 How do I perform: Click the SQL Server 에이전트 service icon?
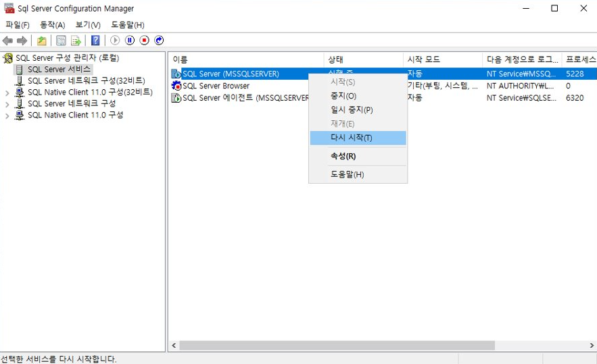(x=176, y=98)
